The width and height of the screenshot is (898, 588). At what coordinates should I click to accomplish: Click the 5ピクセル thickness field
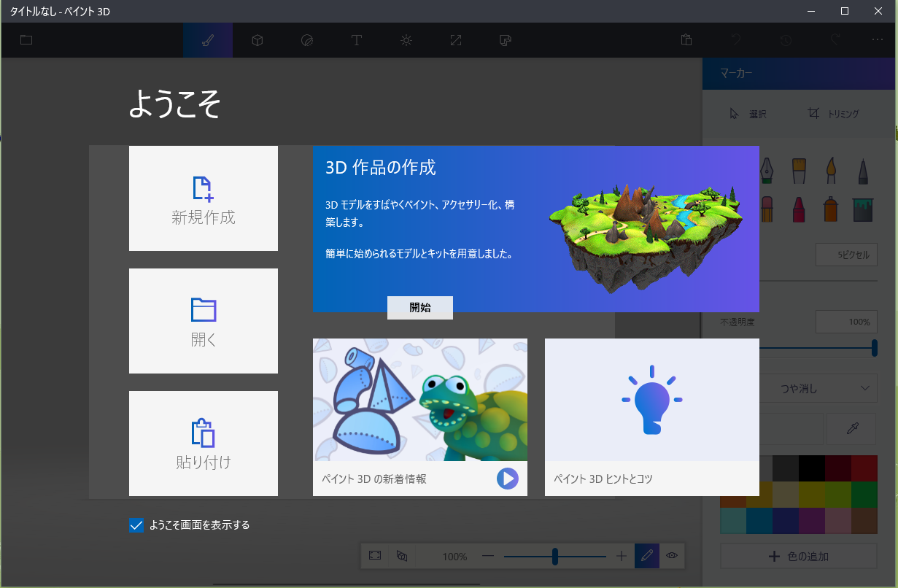[847, 255]
